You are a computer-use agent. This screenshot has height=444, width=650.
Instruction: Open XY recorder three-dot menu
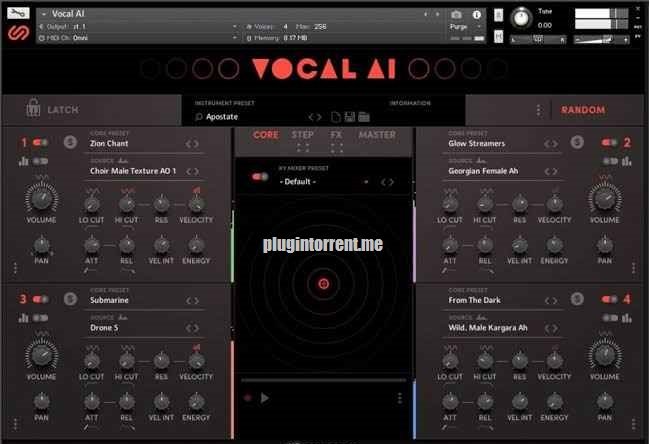(399, 398)
